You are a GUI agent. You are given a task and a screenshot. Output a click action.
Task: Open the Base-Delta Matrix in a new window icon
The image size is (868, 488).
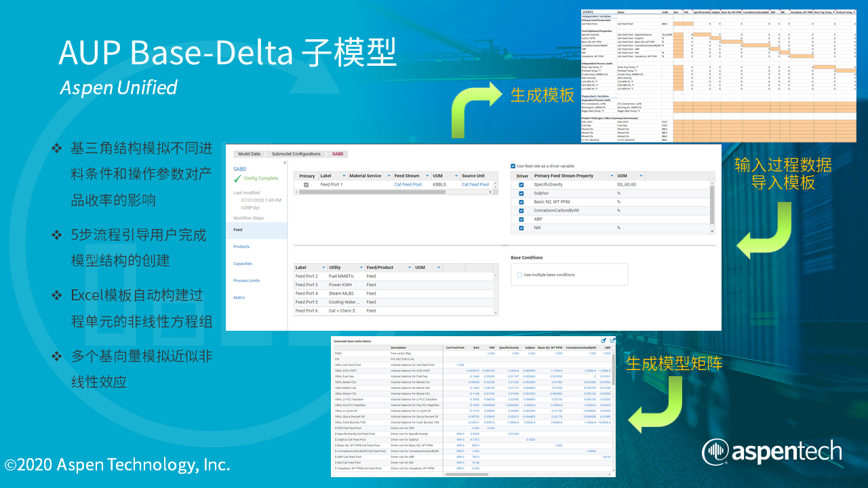click(x=612, y=340)
